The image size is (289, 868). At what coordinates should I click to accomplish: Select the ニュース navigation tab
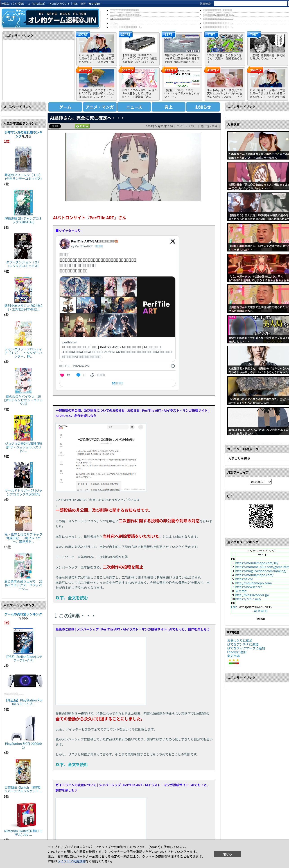(x=134, y=107)
